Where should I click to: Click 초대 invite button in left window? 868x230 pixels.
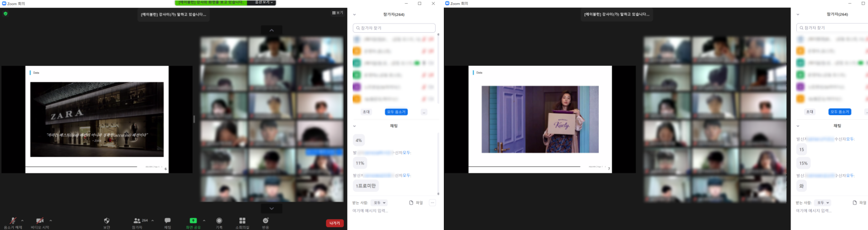click(x=366, y=112)
